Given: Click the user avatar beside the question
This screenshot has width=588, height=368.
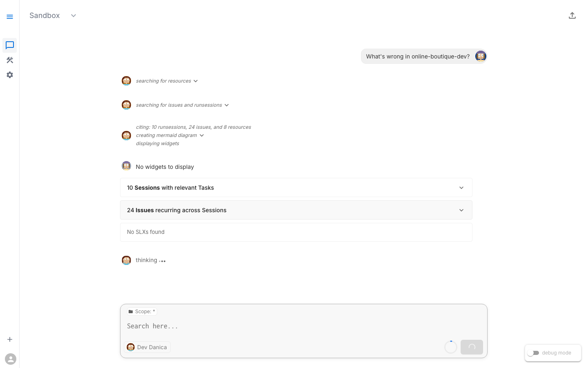Looking at the screenshot, I should (x=481, y=56).
